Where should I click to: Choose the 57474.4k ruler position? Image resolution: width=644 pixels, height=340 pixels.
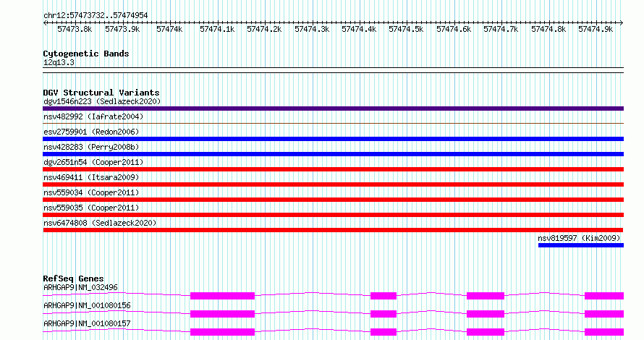pos(360,30)
